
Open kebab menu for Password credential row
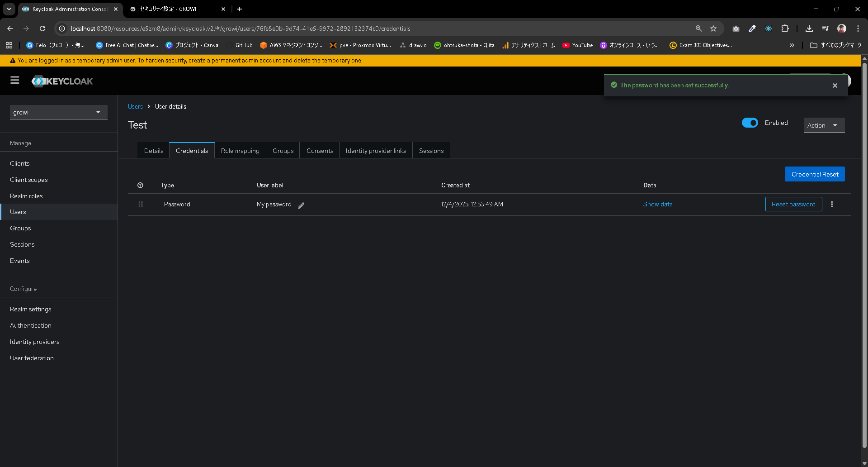[832, 204]
